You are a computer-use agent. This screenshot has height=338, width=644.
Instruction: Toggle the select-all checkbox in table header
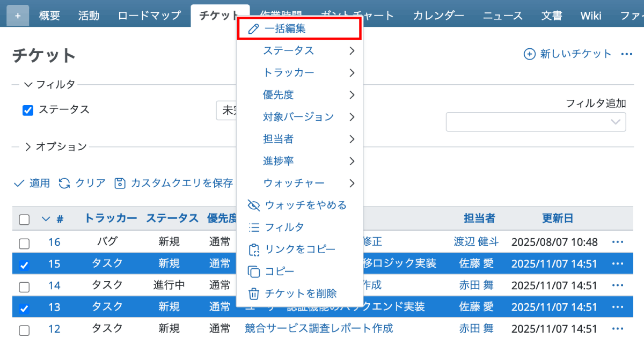[x=24, y=219]
